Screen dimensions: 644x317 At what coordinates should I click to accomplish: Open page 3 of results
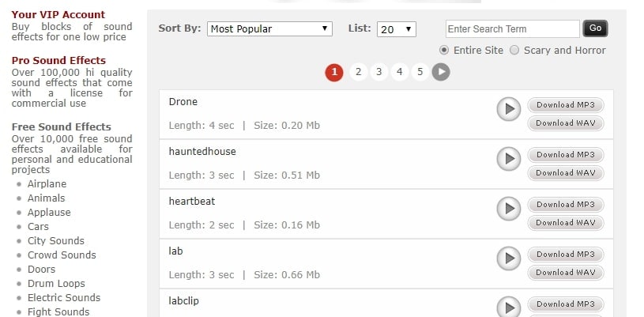[378, 73]
